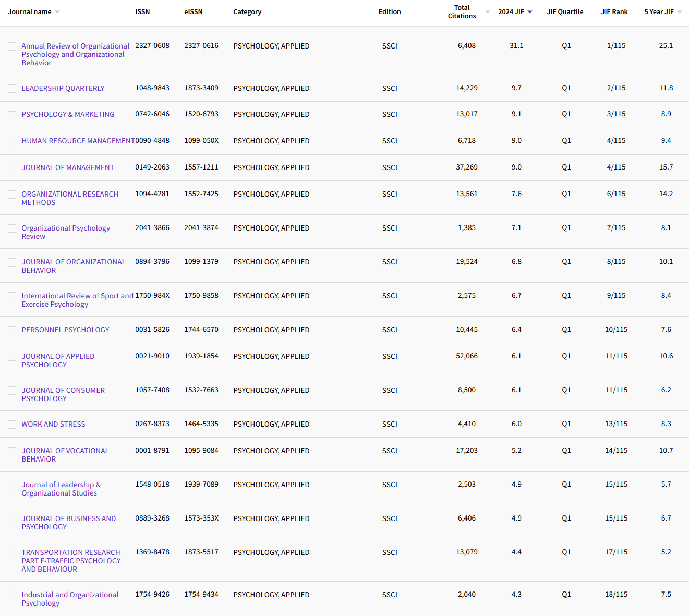
Task: Click ISSN value 2327-0608
Action: [x=152, y=46]
